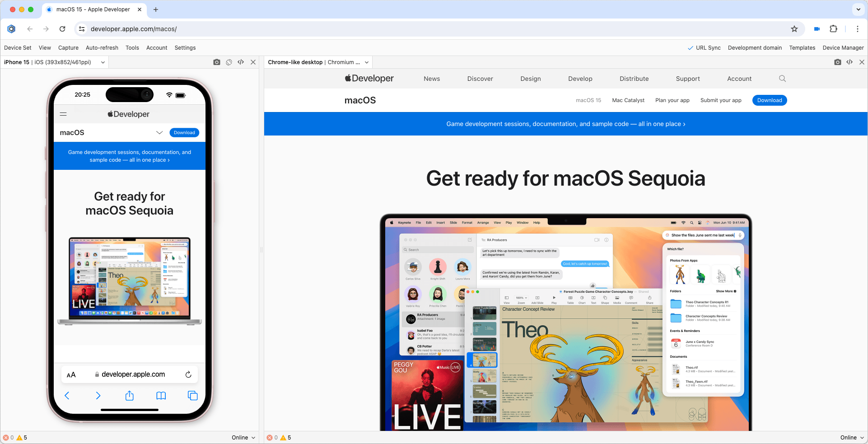Rotate the iPhone 15 device orientation
868x444 pixels.
229,62
